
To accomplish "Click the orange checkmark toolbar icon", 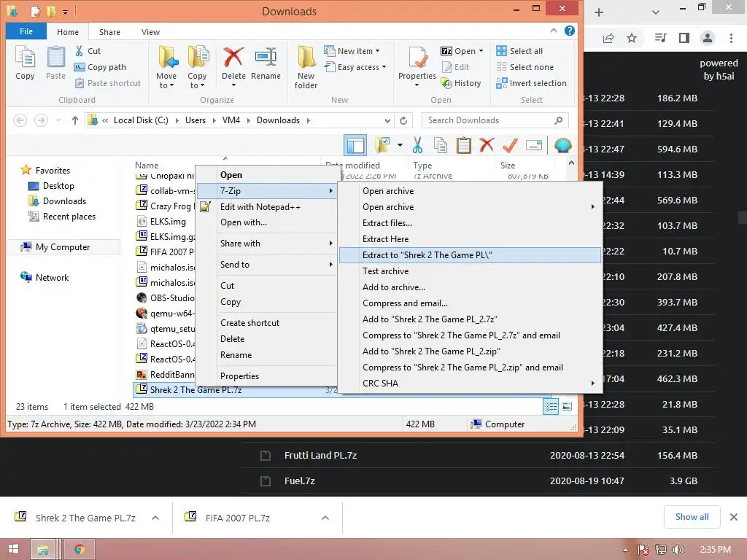I will coord(510,145).
